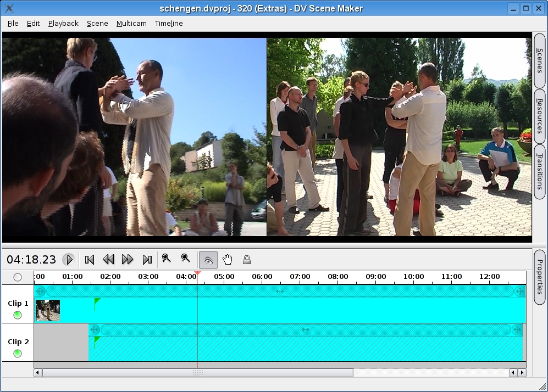Click the Play button beside the timecode

(69, 260)
